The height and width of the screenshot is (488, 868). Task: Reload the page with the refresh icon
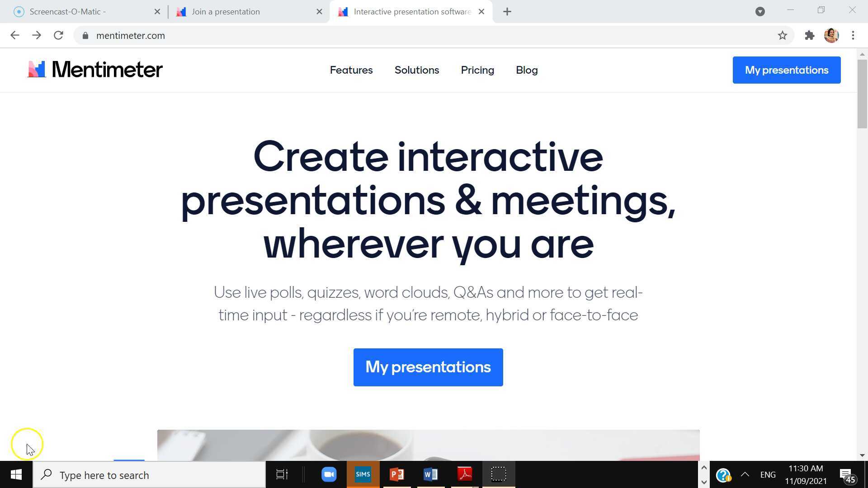click(x=58, y=35)
